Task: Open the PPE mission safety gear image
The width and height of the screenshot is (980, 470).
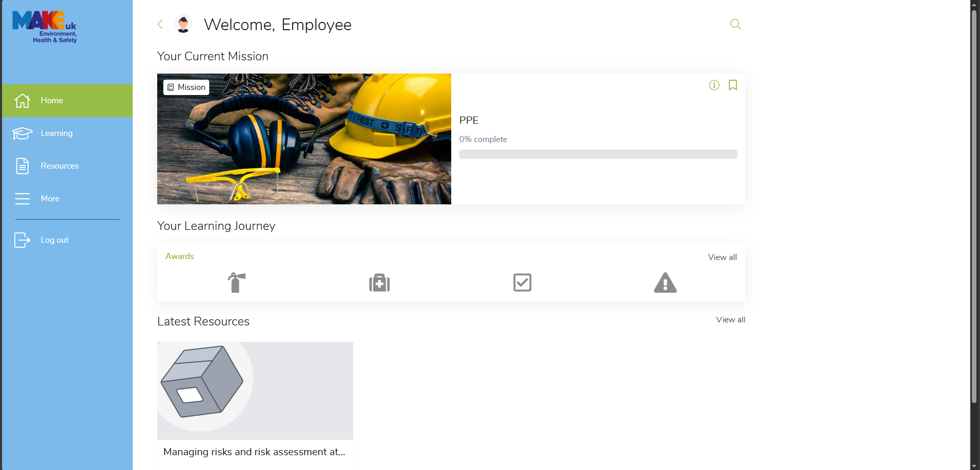Action: (304, 139)
